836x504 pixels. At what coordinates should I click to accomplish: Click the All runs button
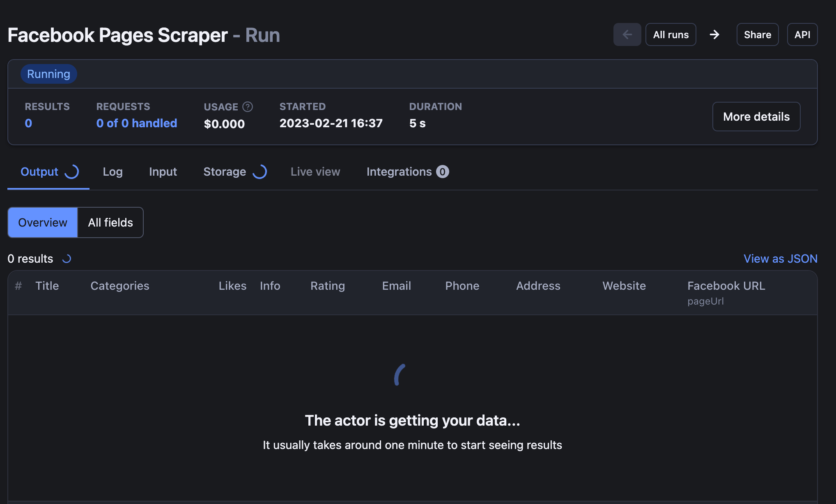click(671, 34)
